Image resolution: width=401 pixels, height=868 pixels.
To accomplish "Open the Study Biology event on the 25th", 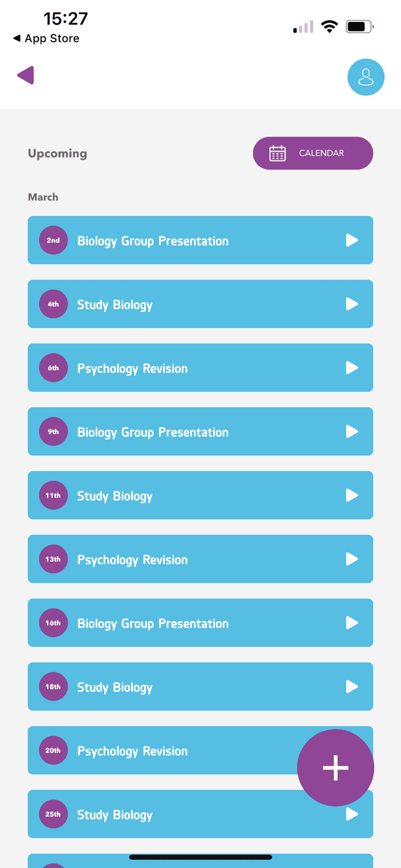I will click(188, 814).
